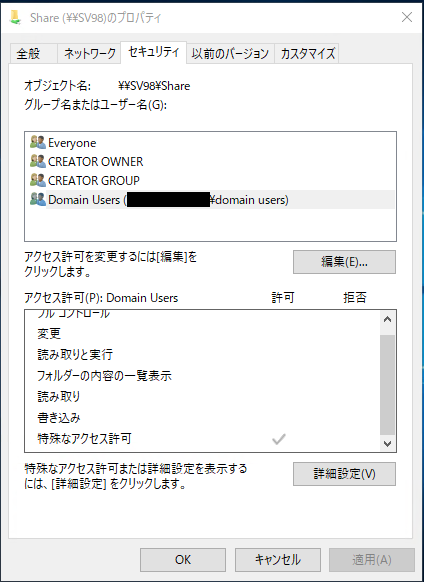Select CREATOR OWNER entry
The height and width of the screenshot is (582, 424).
point(211,162)
